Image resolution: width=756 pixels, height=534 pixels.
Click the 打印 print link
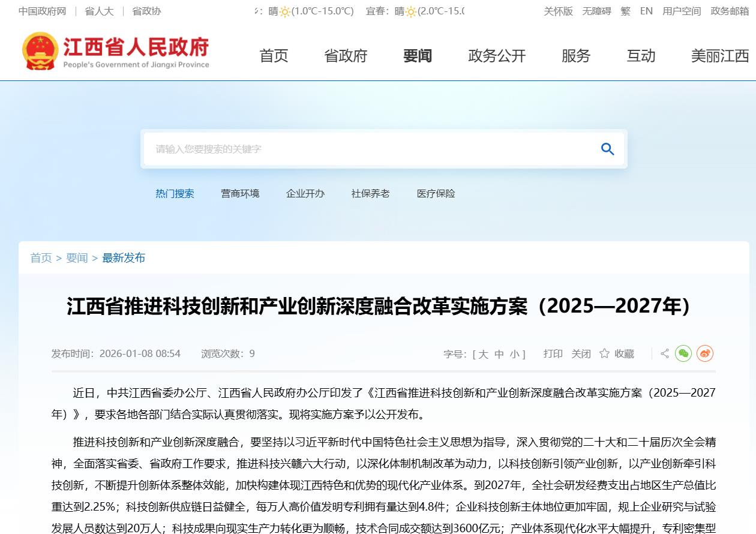[553, 353]
